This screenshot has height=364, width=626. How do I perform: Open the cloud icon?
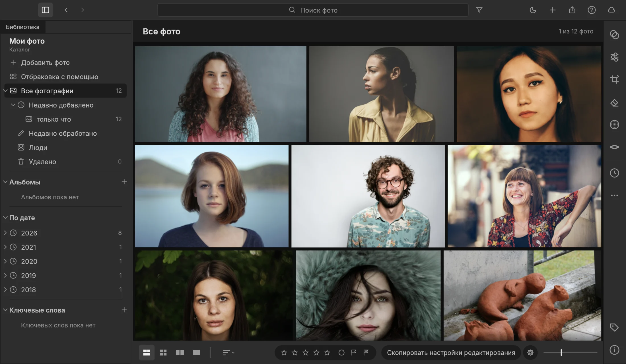pyautogui.click(x=611, y=10)
